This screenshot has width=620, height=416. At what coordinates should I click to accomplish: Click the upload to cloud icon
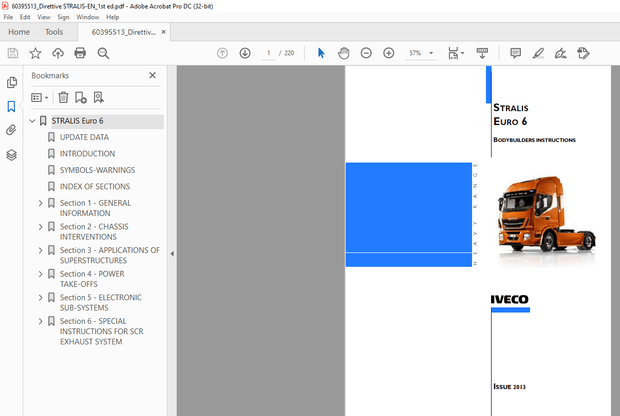coord(58,53)
